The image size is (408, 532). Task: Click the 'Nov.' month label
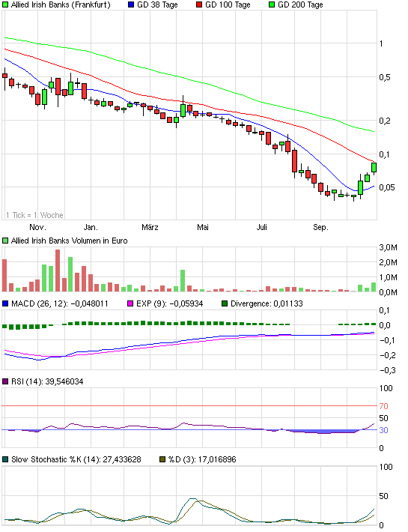point(37,227)
